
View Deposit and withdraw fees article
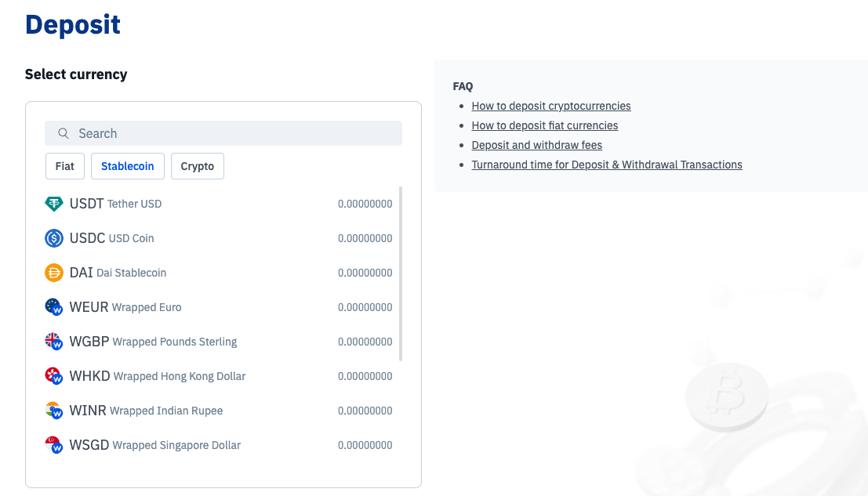536,145
